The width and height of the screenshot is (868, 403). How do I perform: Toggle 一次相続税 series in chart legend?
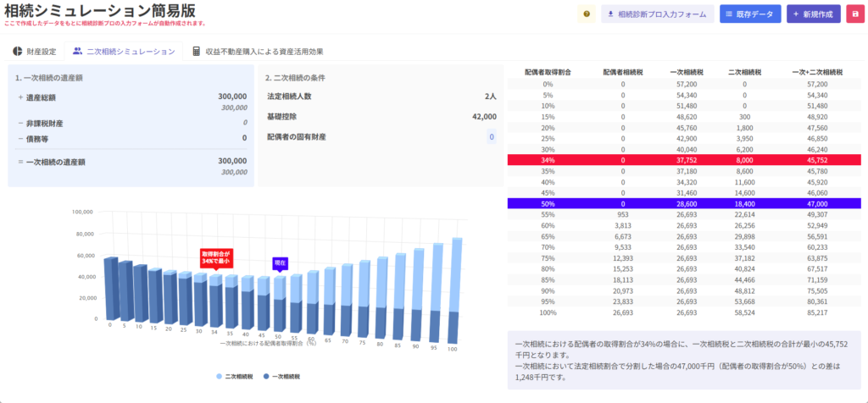(x=283, y=376)
